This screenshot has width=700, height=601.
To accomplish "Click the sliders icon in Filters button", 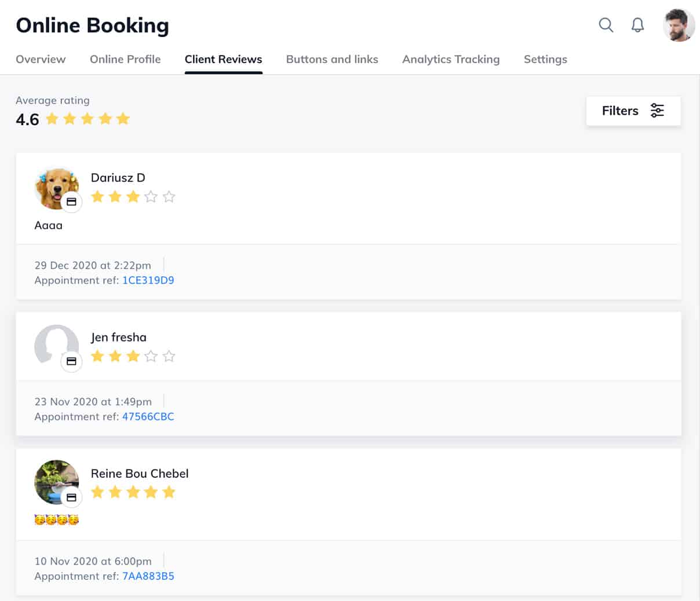I will click(x=657, y=111).
